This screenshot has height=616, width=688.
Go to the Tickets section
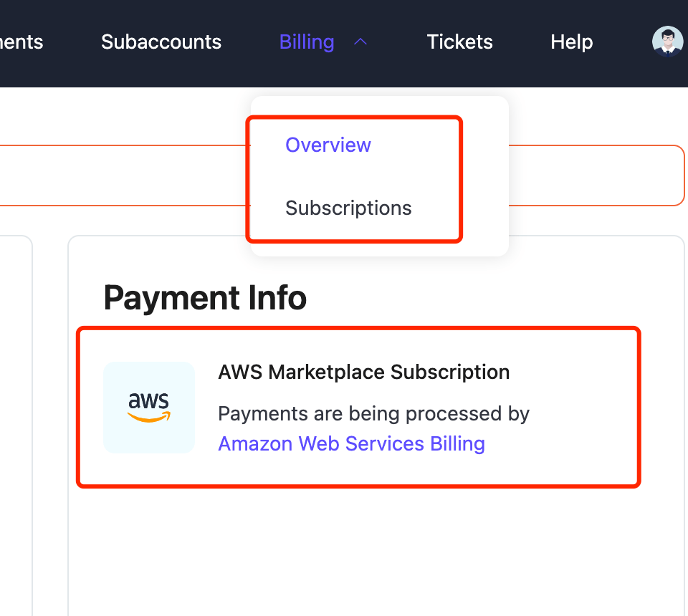459,42
